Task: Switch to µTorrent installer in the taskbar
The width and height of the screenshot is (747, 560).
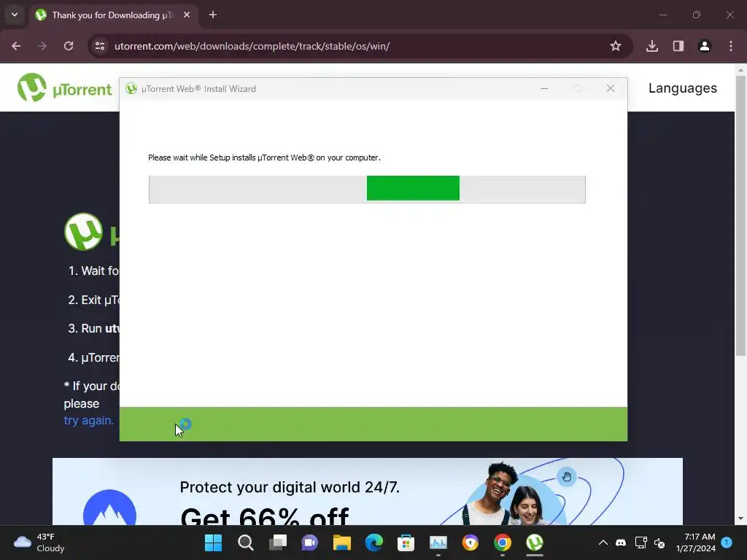Action: pyautogui.click(x=535, y=542)
